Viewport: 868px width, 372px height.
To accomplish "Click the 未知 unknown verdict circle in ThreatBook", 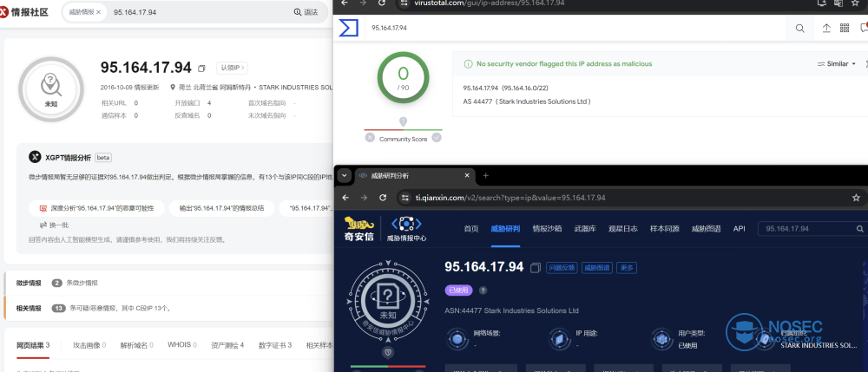I will pyautogui.click(x=51, y=89).
